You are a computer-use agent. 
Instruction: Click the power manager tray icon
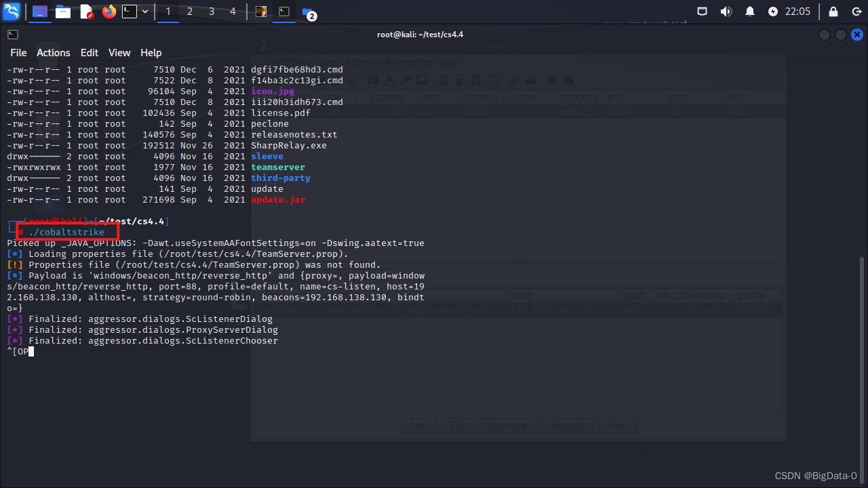(773, 12)
